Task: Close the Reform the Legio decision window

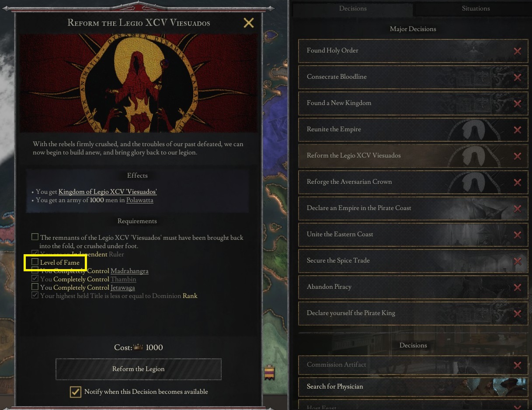Action: (x=248, y=23)
